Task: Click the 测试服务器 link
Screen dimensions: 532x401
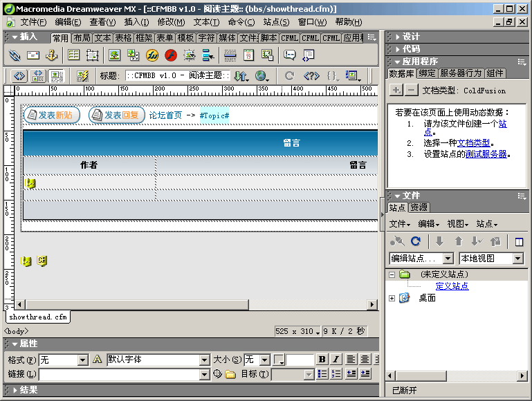Action: [x=486, y=154]
